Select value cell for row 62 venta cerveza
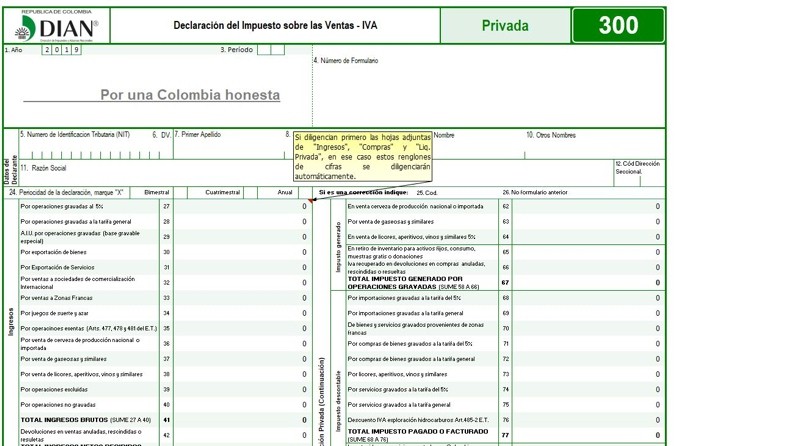The width and height of the screenshot is (800, 446). (588, 206)
